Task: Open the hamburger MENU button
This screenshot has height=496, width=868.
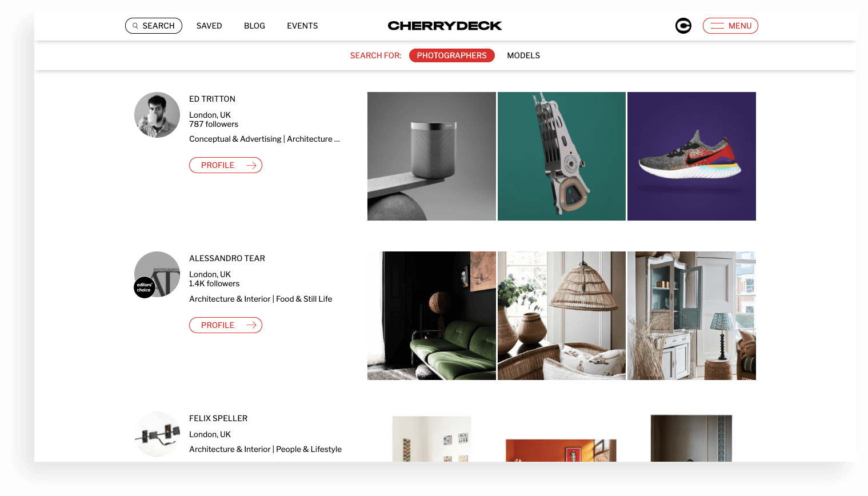Action: (x=730, y=26)
